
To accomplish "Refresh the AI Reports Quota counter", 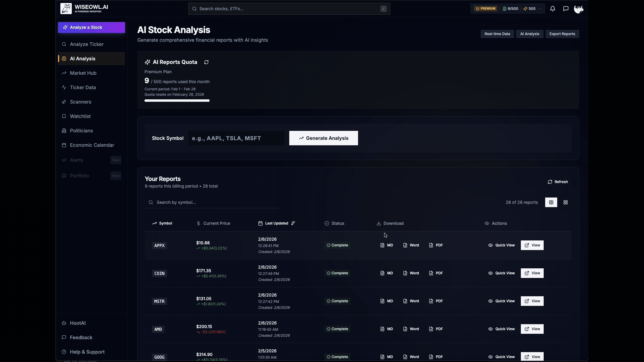I will (x=206, y=62).
